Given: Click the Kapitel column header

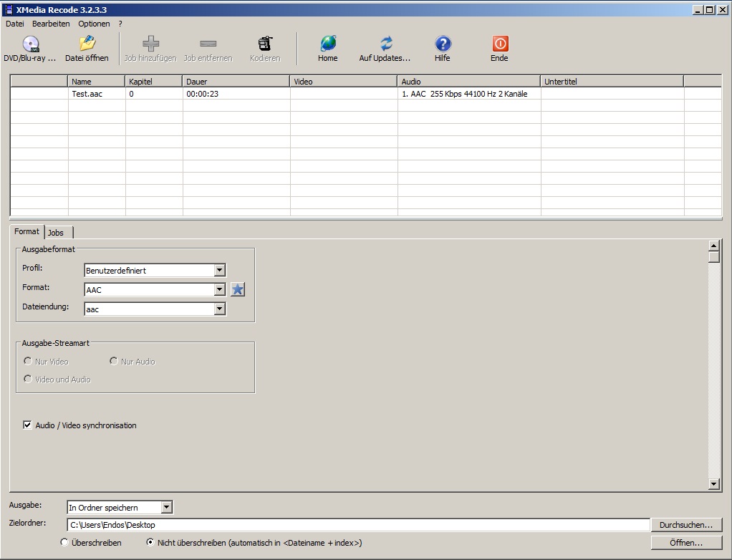Looking at the screenshot, I should [153, 81].
